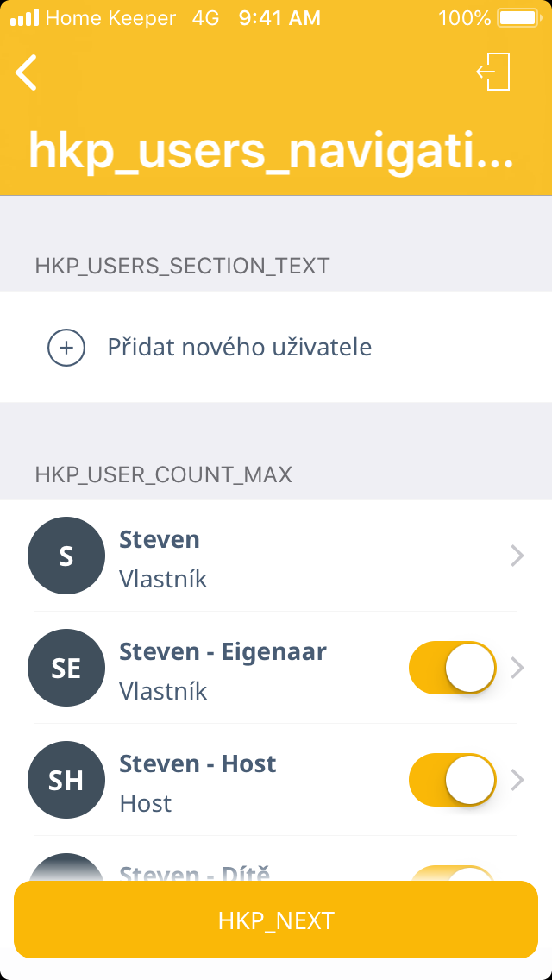Select the Steven - Eigenaar user name
The height and width of the screenshot is (980, 552).
223,652
